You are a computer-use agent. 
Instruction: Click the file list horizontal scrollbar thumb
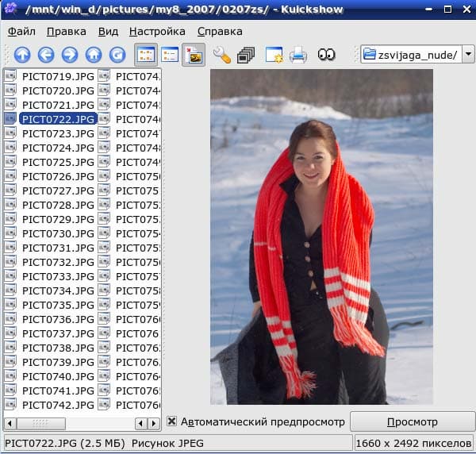pos(41,423)
